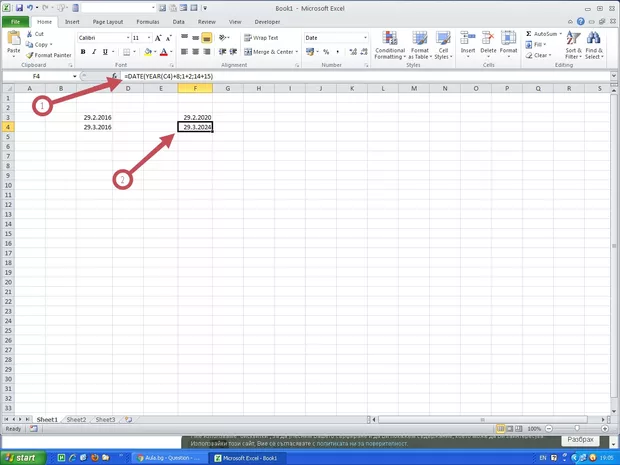Click the Insert Worksheet icon
This screenshot has height=465, width=620.
(129, 420)
